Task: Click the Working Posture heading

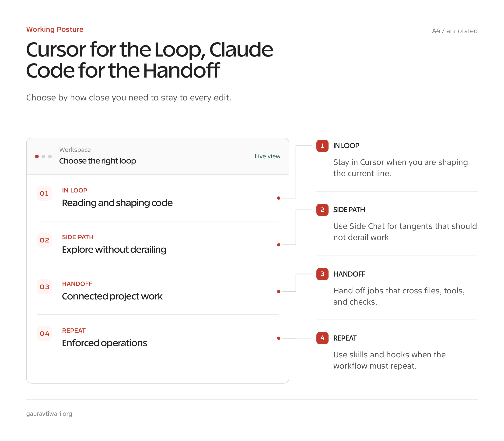Action: [x=55, y=29]
